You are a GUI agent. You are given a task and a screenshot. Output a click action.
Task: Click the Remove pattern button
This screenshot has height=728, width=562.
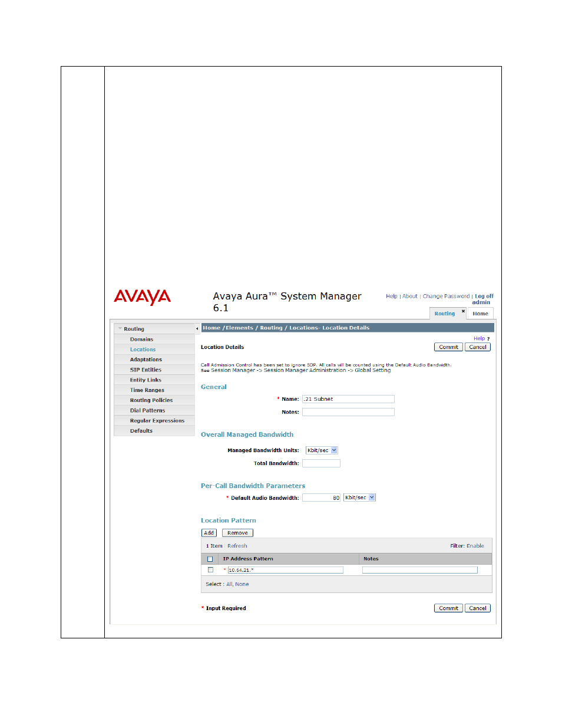pyautogui.click(x=237, y=533)
